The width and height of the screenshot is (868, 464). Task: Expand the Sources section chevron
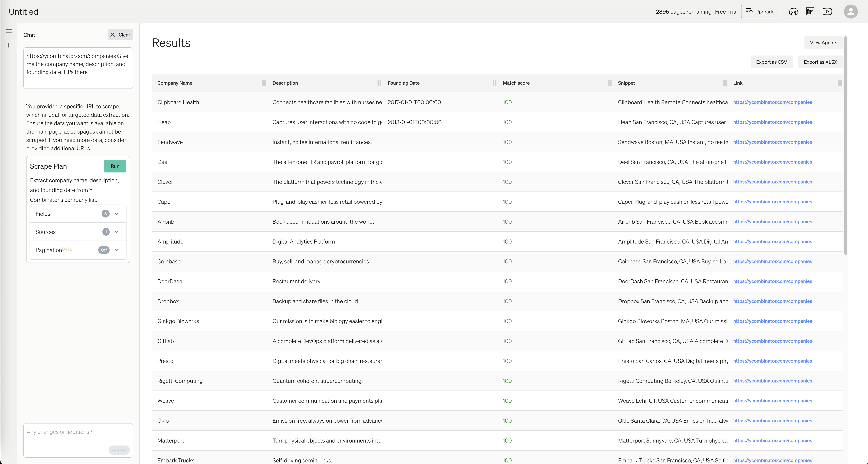(117, 232)
